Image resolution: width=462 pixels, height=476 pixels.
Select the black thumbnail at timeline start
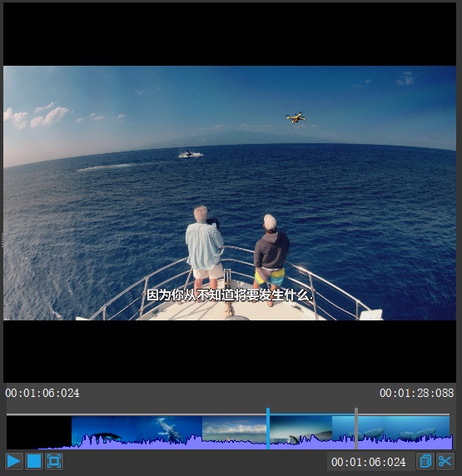(x=39, y=432)
